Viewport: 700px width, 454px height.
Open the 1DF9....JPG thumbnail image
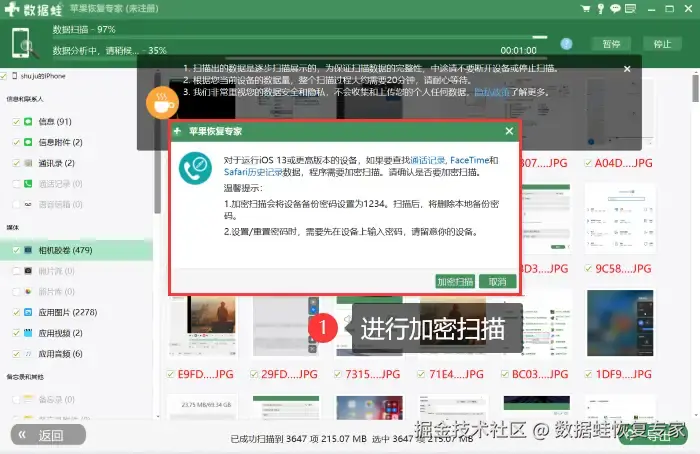click(x=620, y=323)
